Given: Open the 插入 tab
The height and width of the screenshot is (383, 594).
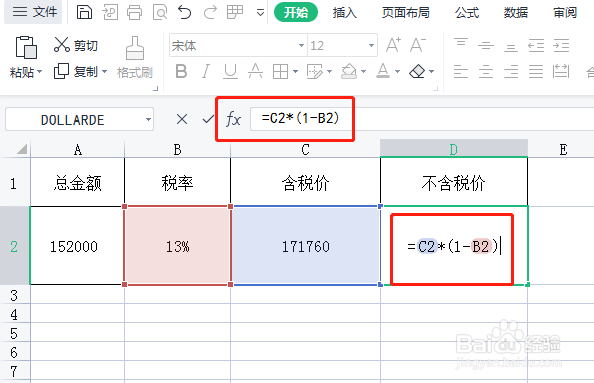Looking at the screenshot, I should pyautogui.click(x=345, y=13).
